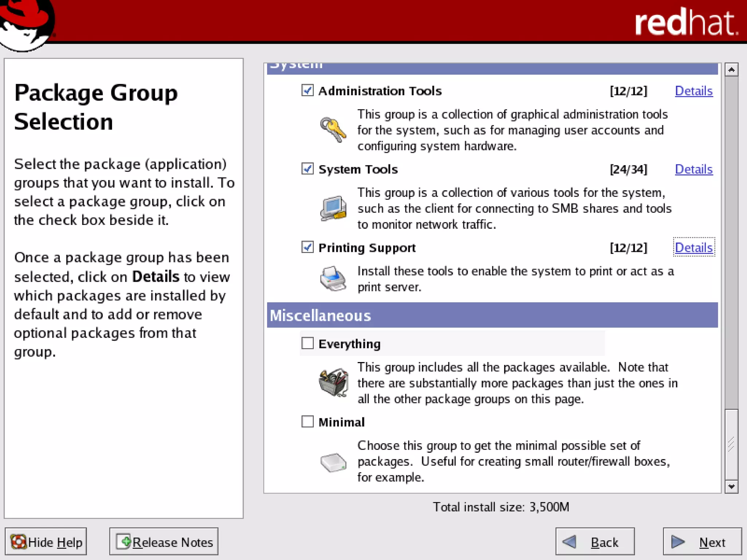Go to the Next installer step
The height and width of the screenshot is (560, 747).
click(702, 542)
